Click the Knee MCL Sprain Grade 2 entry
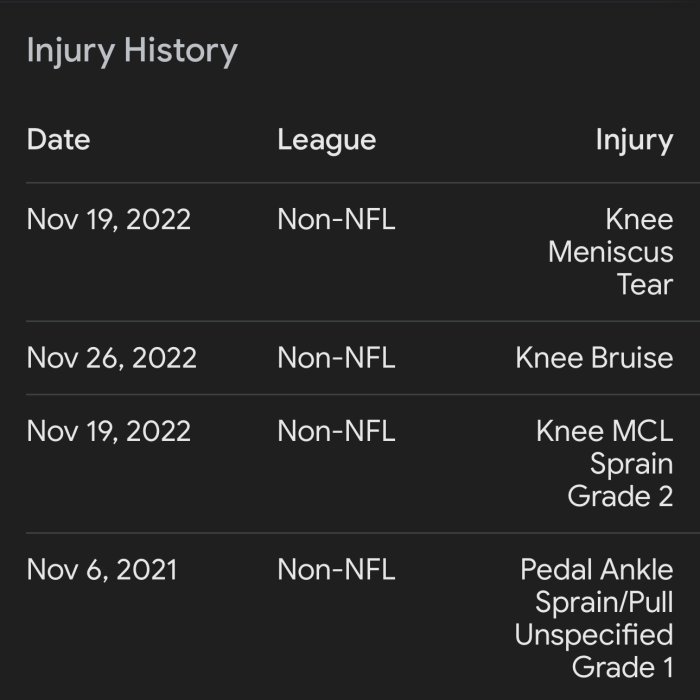The image size is (700, 700). point(604,463)
